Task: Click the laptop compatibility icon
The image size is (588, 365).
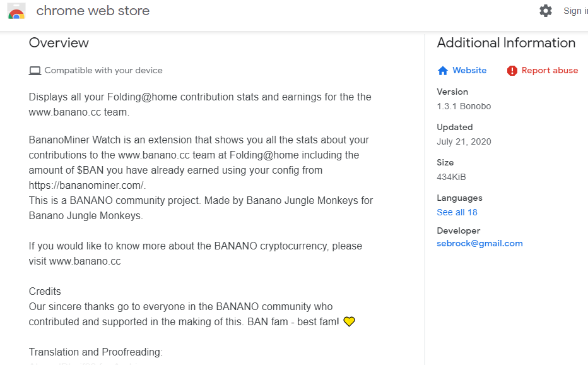Action: click(35, 71)
